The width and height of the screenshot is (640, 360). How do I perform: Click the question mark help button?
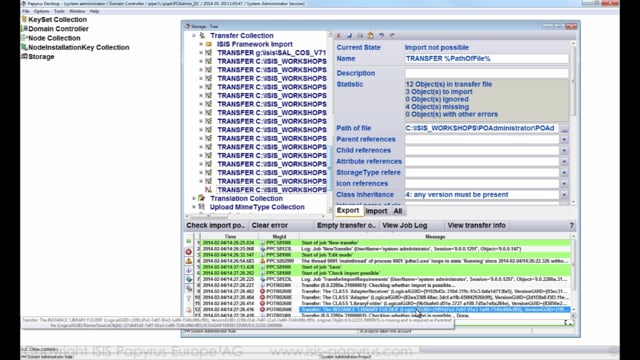pyautogui.click(x=571, y=225)
